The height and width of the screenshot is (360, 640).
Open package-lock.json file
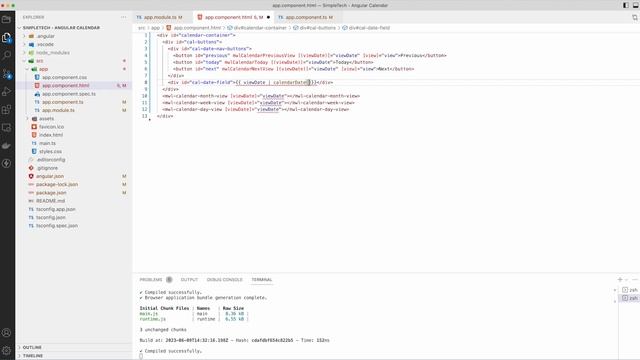click(x=57, y=184)
